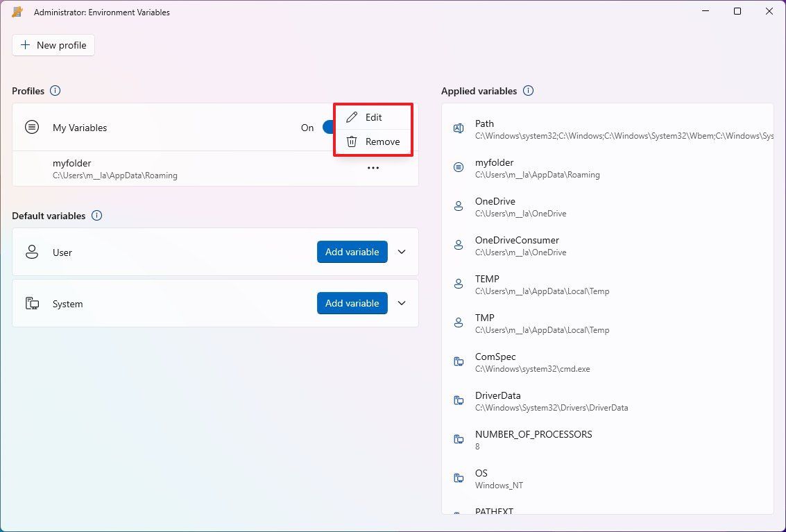Click the OneDrive user variable icon
Image resolution: width=786 pixels, height=532 pixels.
[458, 206]
